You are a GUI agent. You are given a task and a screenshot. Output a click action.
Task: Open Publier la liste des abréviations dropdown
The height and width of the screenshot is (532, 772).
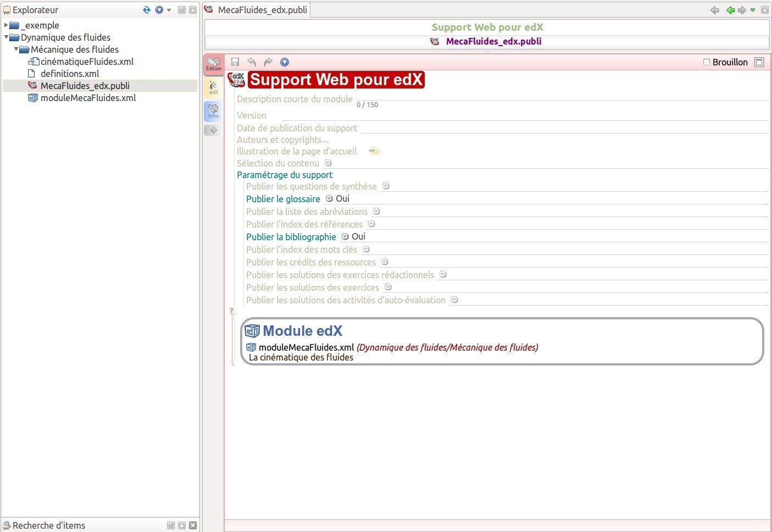pos(376,212)
